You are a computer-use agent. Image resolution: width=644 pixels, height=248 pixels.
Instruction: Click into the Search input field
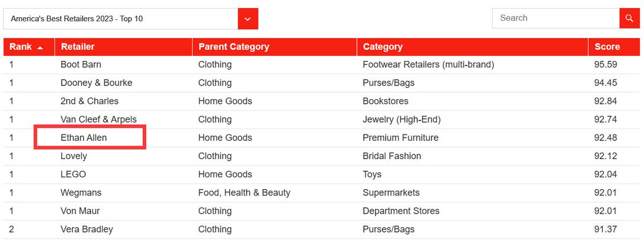pyautogui.click(x=555, y=18)
